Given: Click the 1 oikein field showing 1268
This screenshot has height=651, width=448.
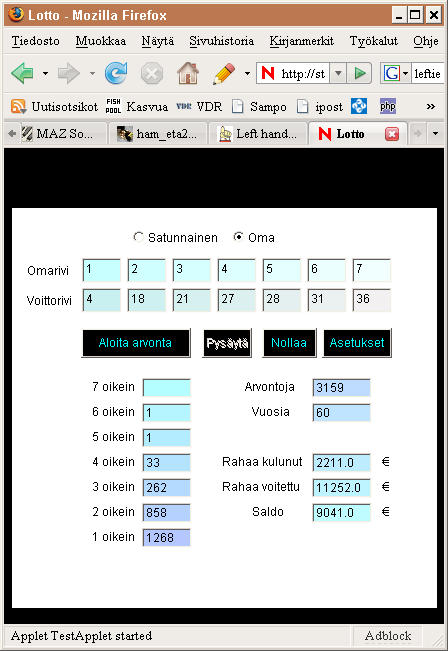Looking at the screenshot, I should (x=166, y=537).
